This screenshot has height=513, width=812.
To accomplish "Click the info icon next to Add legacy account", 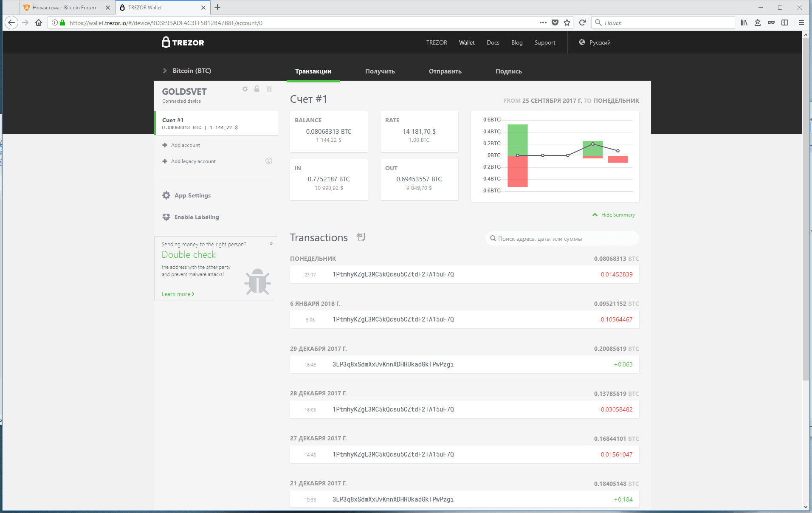I will [x=269, y=161].
